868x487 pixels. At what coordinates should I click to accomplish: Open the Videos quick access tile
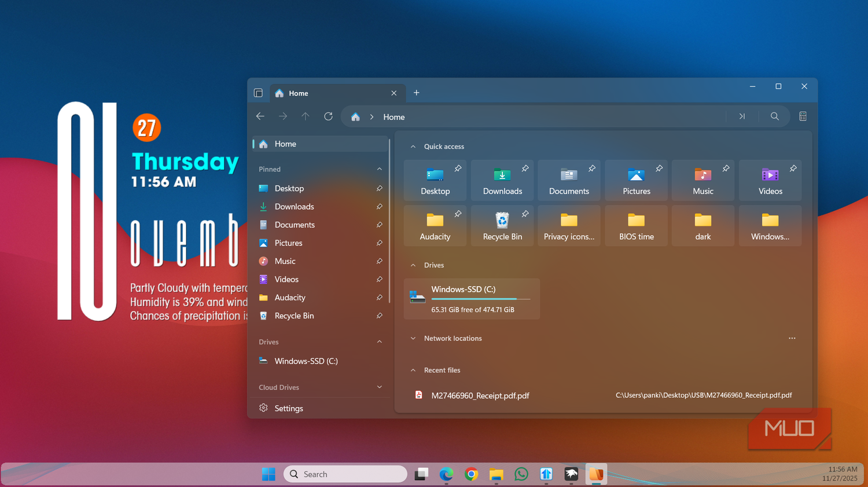[770, 180]
